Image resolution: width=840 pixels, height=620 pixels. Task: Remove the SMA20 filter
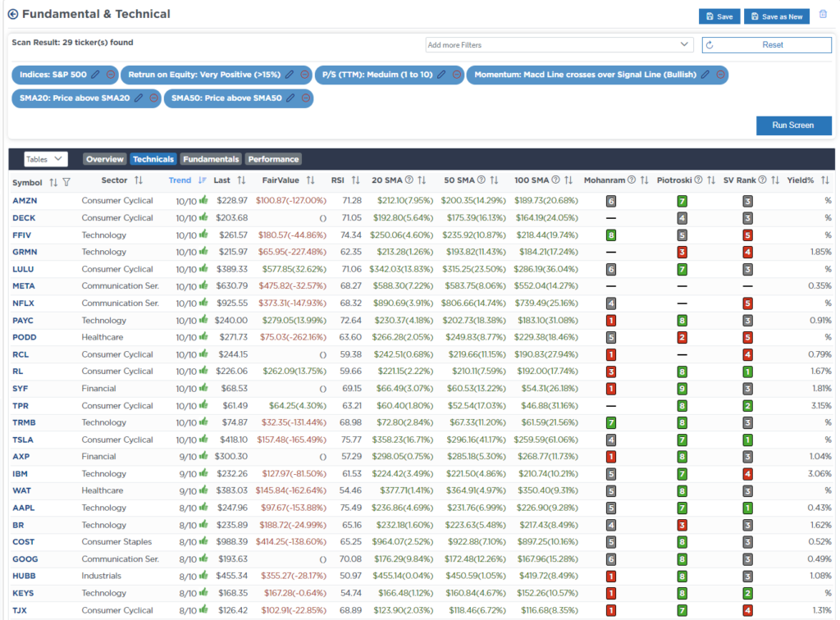153,98
